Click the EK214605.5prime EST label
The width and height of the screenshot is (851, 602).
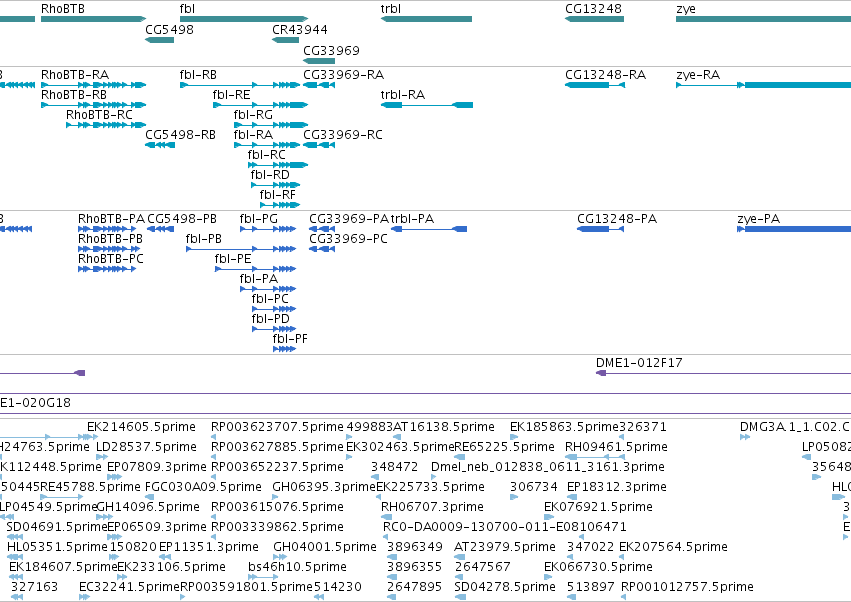tap(141, 427)
